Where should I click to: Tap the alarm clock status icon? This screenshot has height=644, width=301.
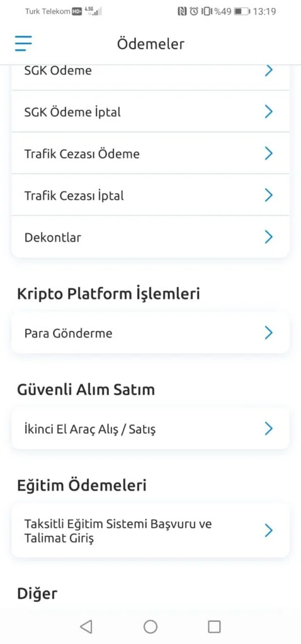pos(194,11)
